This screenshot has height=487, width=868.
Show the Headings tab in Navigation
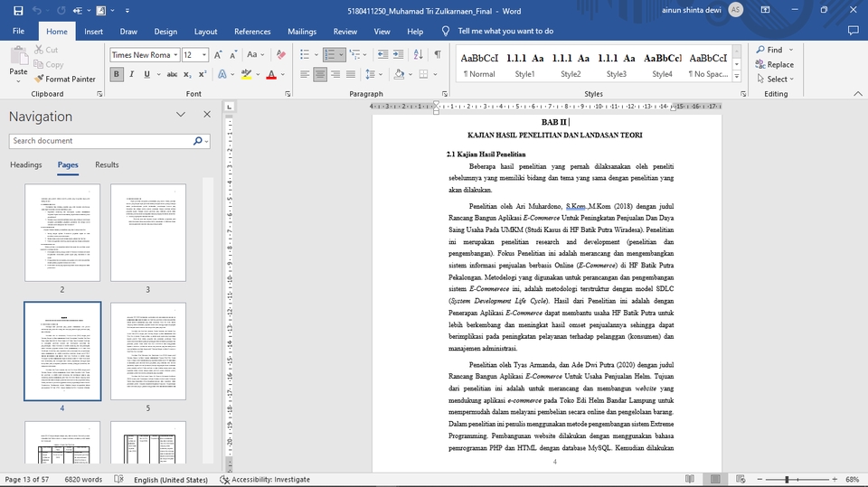click(x=26, y=165)
